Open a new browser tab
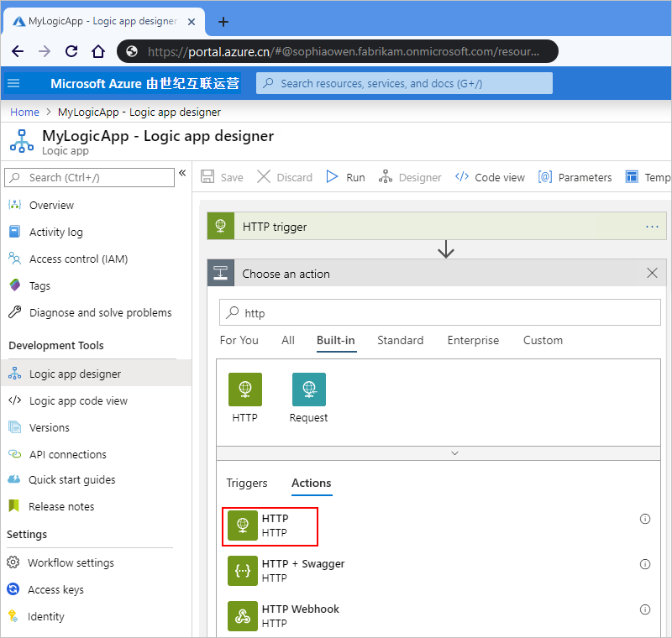 click(223, 22)
